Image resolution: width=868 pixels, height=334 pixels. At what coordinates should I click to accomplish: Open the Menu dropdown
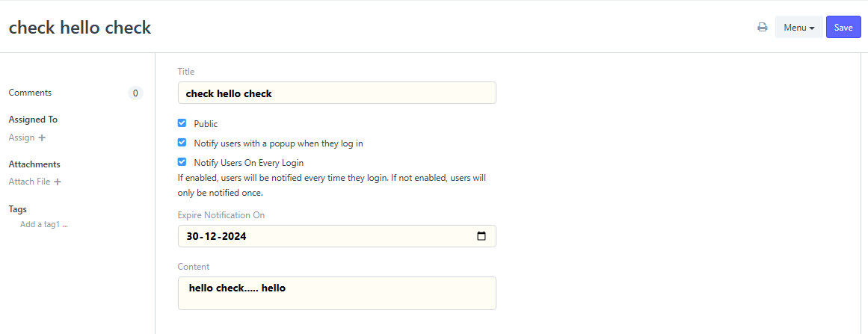point(798,27)
